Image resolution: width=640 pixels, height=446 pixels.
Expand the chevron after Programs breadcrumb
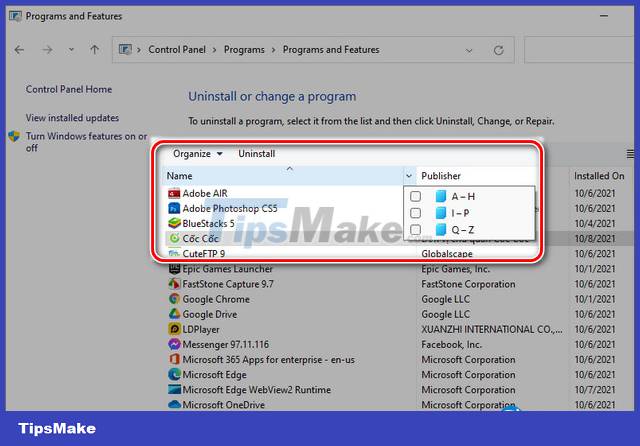pos(273,50)
